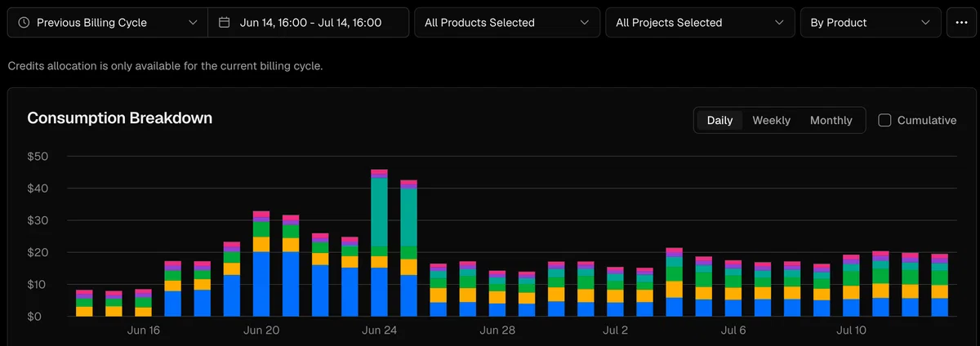Image resolution: width=980 pixels, height=346 pixels.
Task: Select the Daily view tab
Action: (x=719, y=120)
